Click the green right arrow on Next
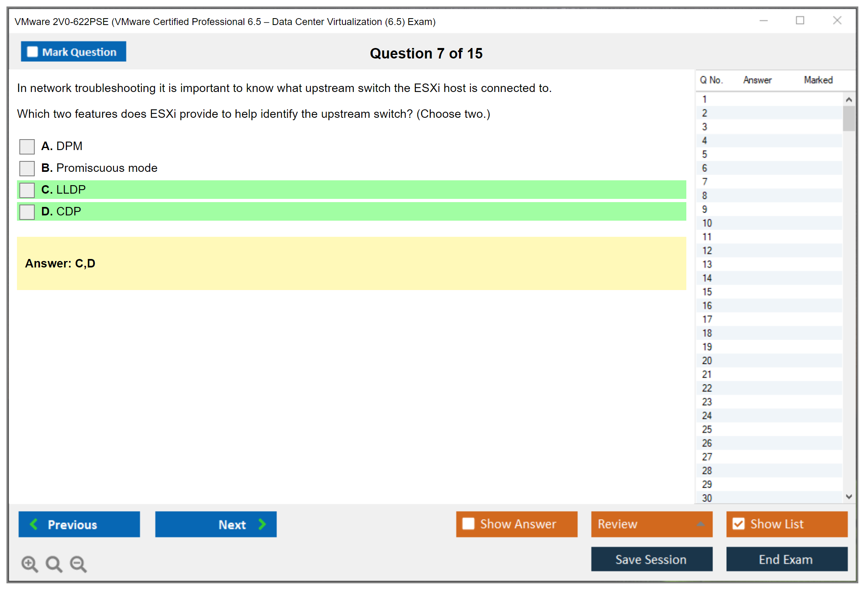 [262, 524]
